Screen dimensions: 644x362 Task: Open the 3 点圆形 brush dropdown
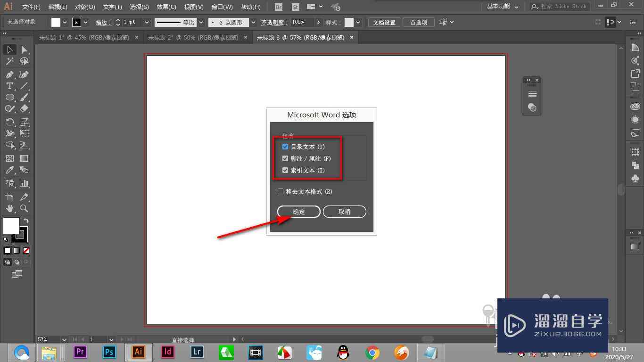pos(253,22)
